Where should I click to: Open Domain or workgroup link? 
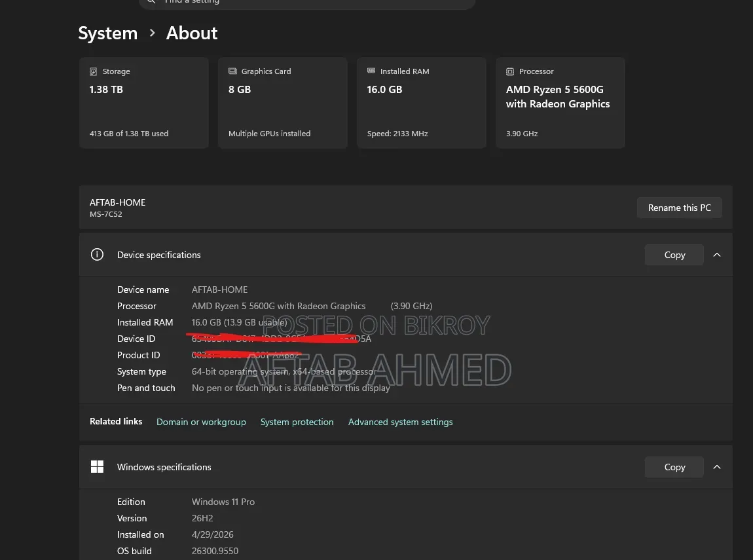(201, 422)
